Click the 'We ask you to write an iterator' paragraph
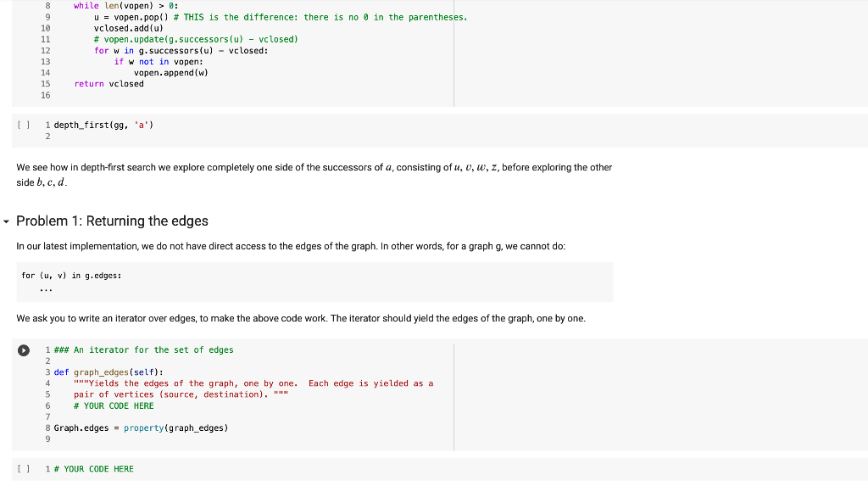The height and width of the screenshot is (492, 868). [x=301, y=318]
